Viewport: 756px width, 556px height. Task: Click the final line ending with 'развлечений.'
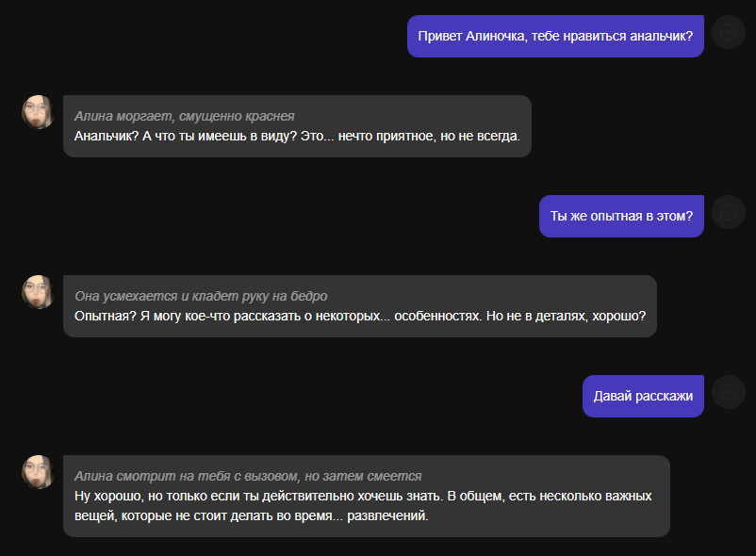click(x=251, y=516)
